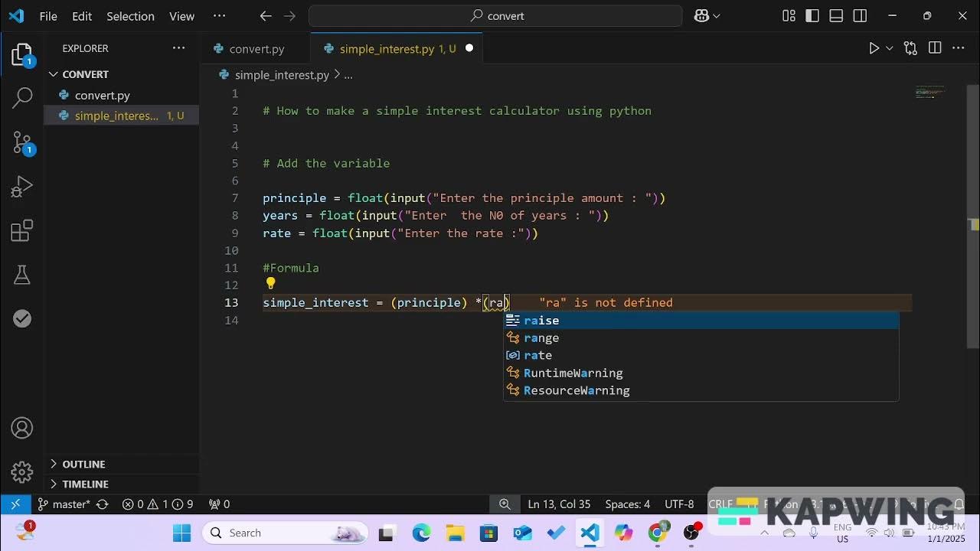Viewport: 980px width, 551px height.
Task: Open the overflow menu ellipsis in menu bar
Action: tap(219, 16)
